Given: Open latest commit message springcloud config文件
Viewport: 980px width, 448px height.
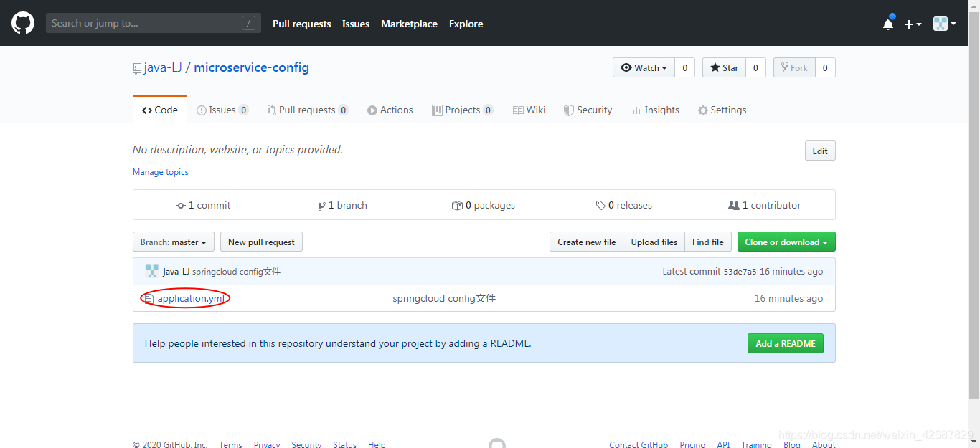Looking at the screenshot, I should 236,272.
